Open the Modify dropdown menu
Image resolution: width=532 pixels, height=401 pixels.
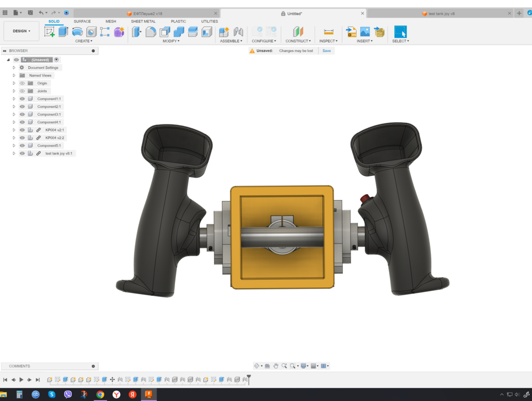tap(170, 40)
